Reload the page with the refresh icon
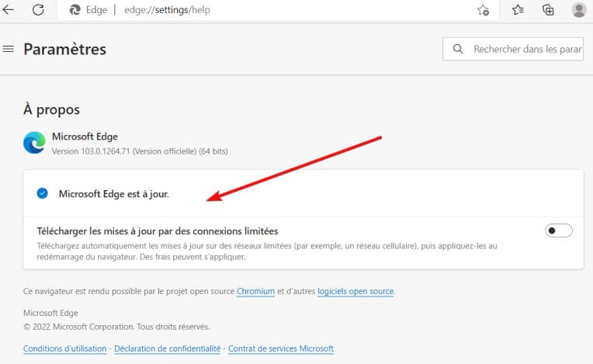 pyautogui.click(x=38, y=9)
